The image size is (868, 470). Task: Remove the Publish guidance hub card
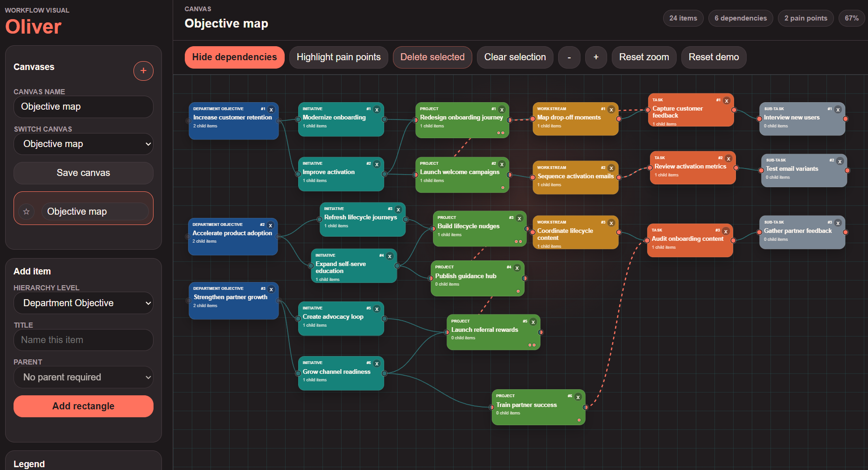517,268
